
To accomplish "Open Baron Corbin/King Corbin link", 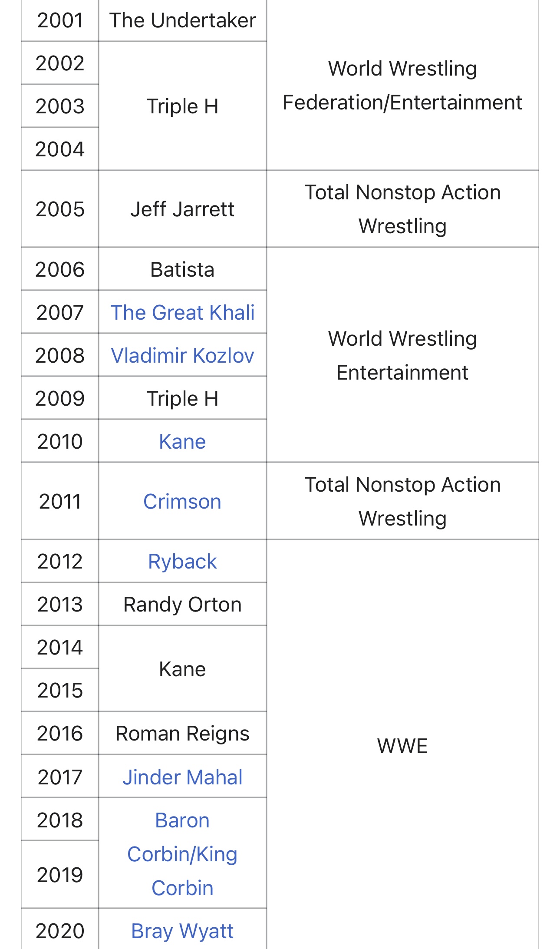I will (182, 854).
